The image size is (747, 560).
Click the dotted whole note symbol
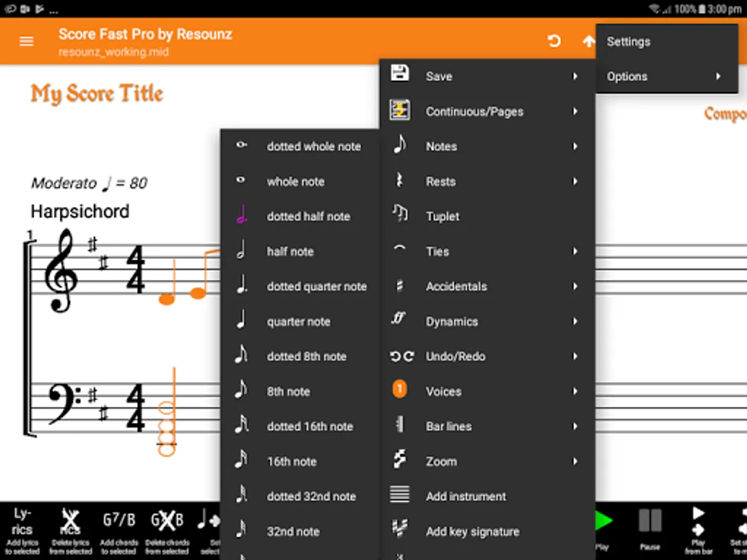pyautogui.click(x=241, y=145)
